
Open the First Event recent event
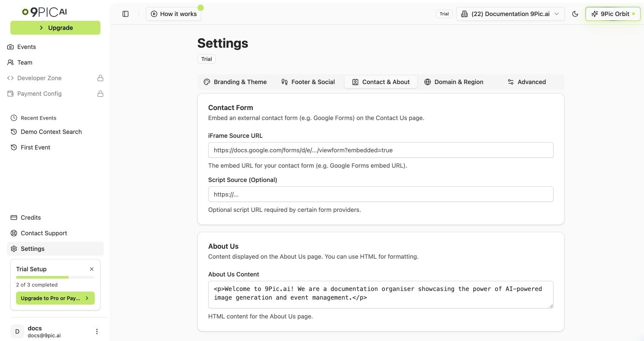55,147
